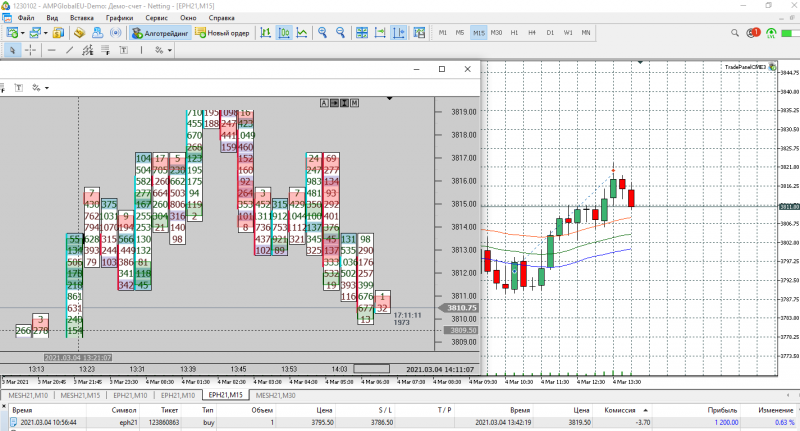Toggle chart auto scroll
Screen dimensions: 800x431
tap(380, 33)
